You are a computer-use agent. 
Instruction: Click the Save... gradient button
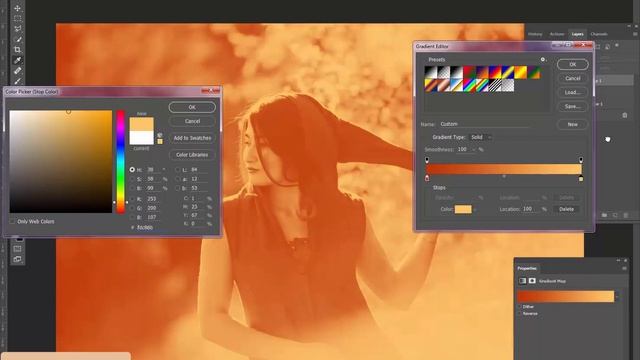pyautogui.click(x=573, y=107)
